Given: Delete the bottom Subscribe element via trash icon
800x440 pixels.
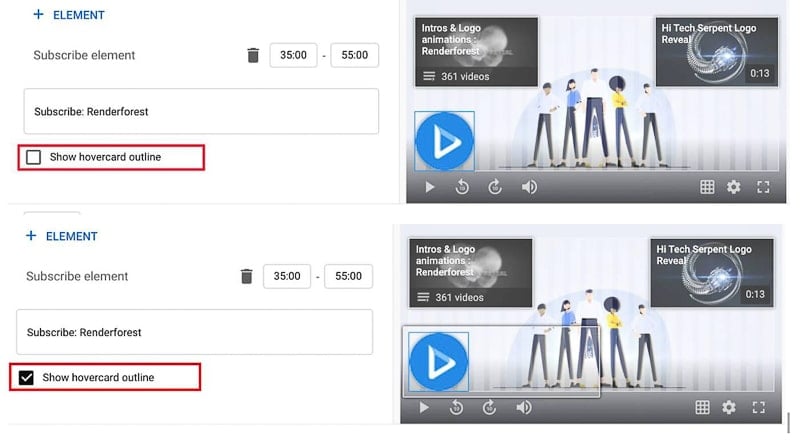Looking at the screenshot, I should click(246, 276).
